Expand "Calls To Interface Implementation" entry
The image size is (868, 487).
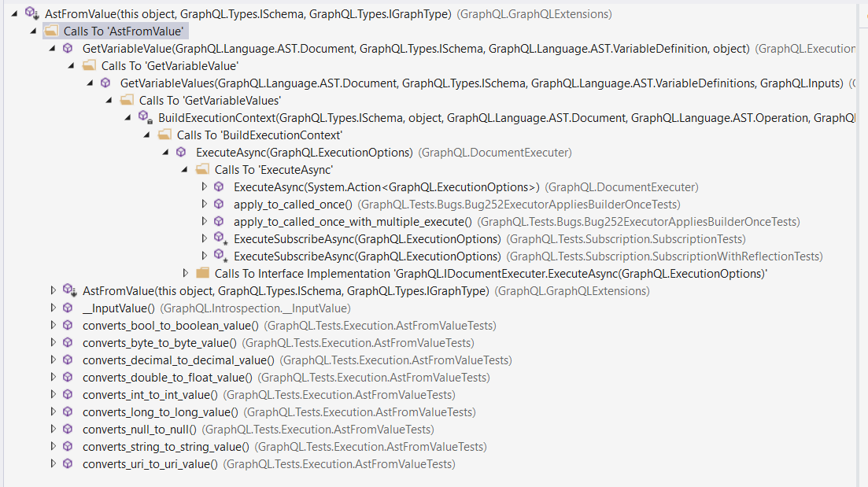pos(187,273)
